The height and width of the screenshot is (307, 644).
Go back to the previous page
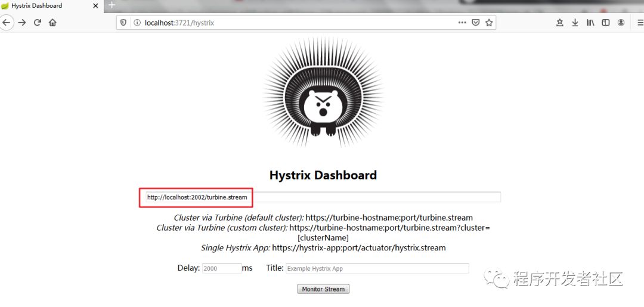coord(6,23)
